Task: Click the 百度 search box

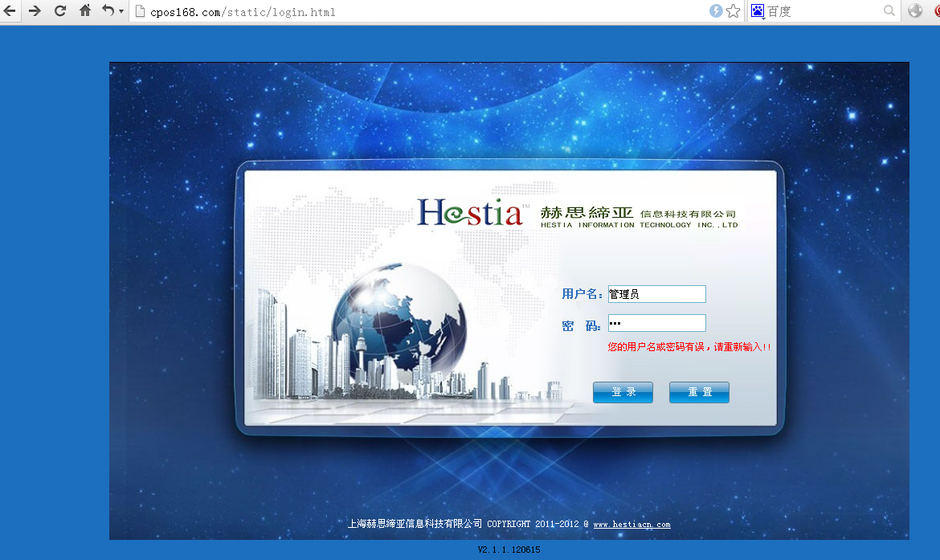Action: 824,11
